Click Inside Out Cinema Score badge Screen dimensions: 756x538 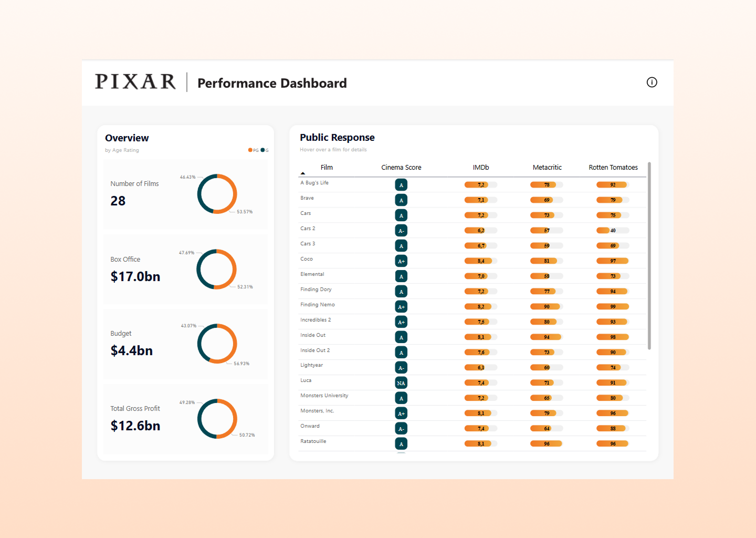pos(401,337)
